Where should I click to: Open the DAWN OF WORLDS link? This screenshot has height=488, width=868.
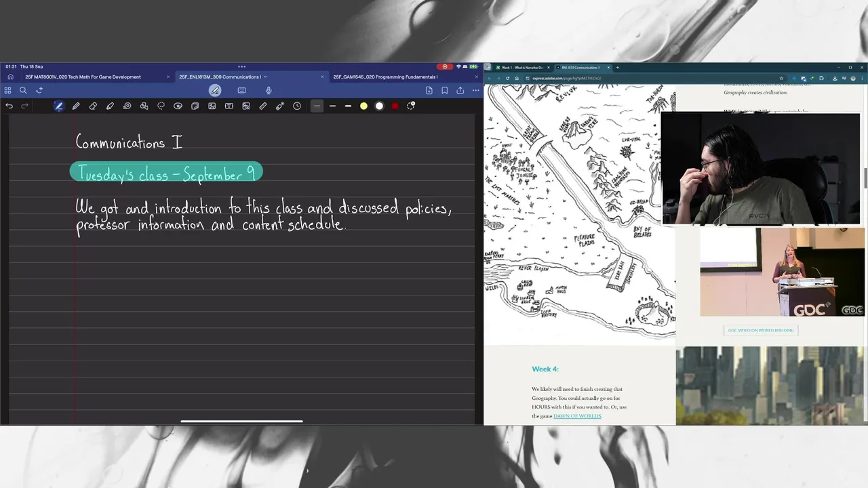pyautogui.click(x=577, y=415)
